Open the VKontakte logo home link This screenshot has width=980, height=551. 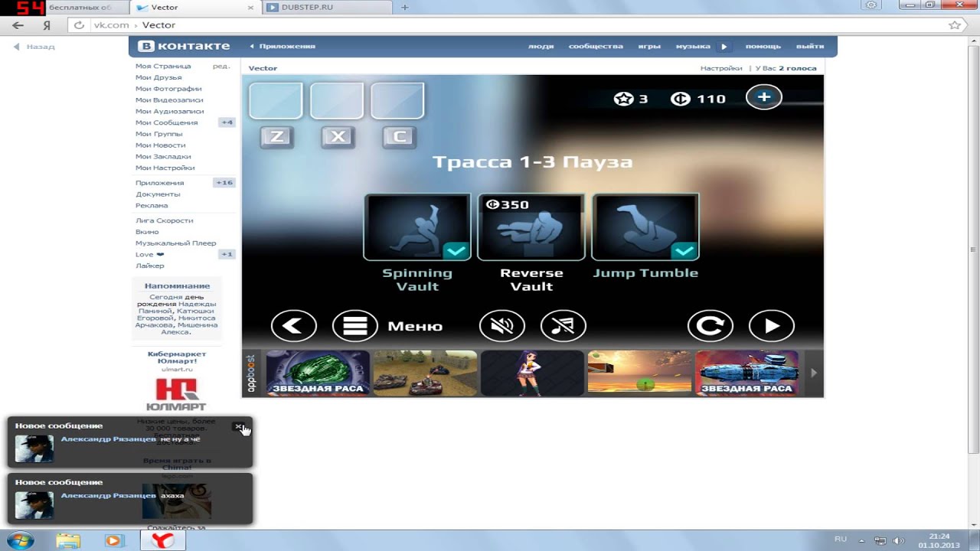(x=184, y=46)
